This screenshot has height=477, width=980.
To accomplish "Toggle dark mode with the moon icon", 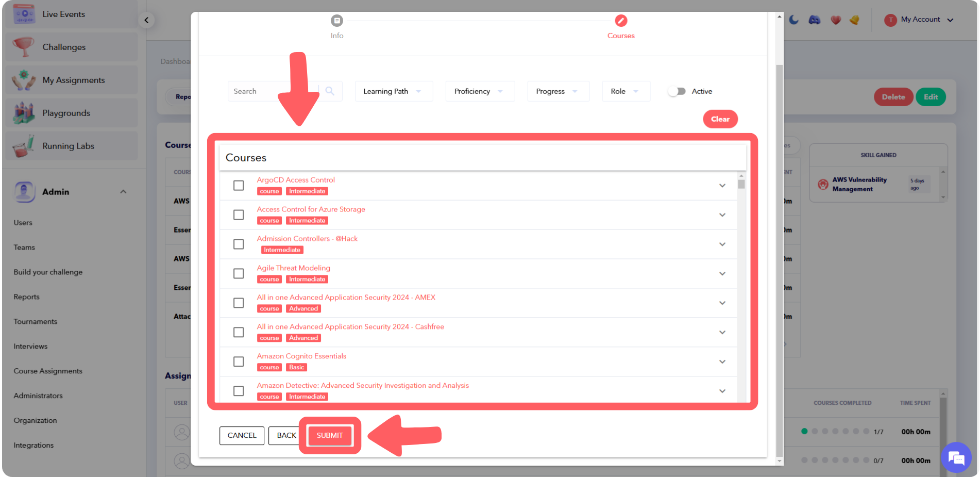I will [x=794, y=20].
